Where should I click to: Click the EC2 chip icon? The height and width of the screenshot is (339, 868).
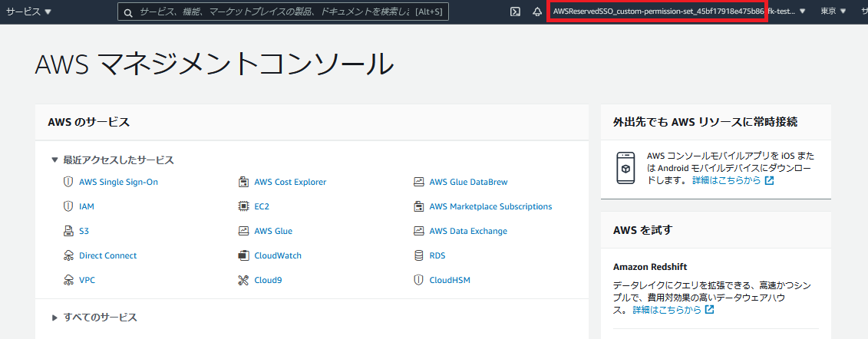click(243, 206)
